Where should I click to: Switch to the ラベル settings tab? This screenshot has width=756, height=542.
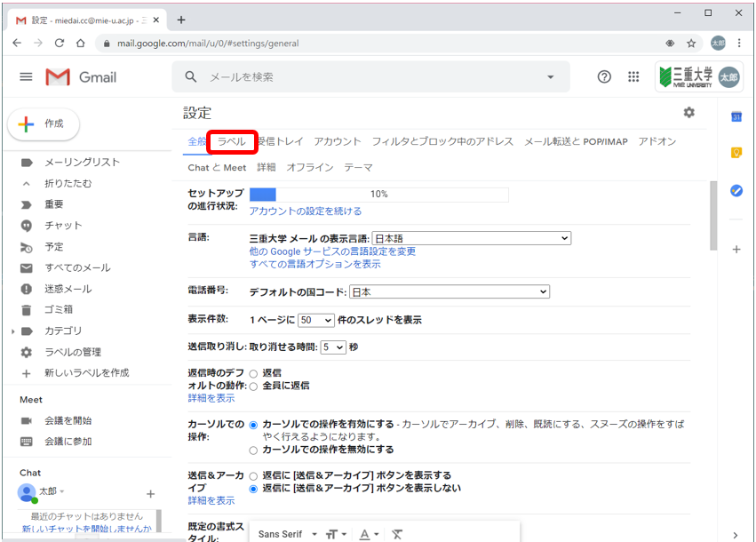tap(232, 141)
